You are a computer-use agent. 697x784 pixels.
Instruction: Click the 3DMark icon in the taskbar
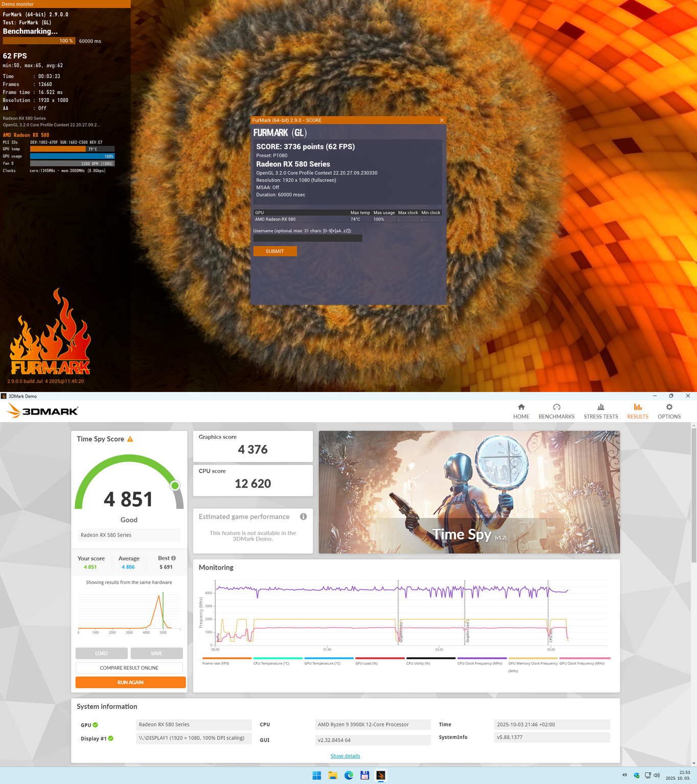(380, 775)
